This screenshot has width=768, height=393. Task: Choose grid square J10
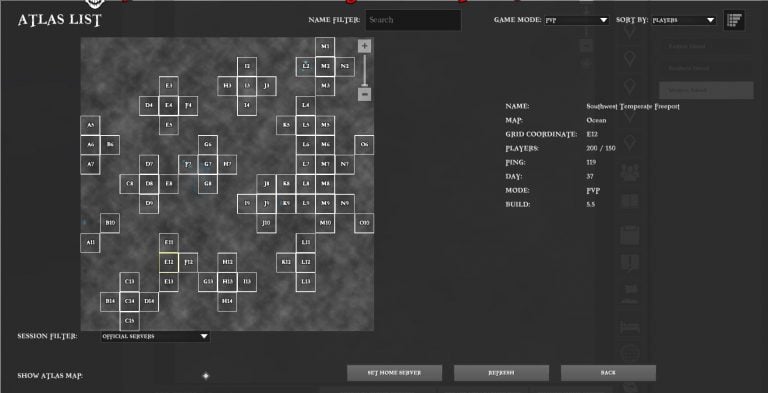[x=266, y=223]
